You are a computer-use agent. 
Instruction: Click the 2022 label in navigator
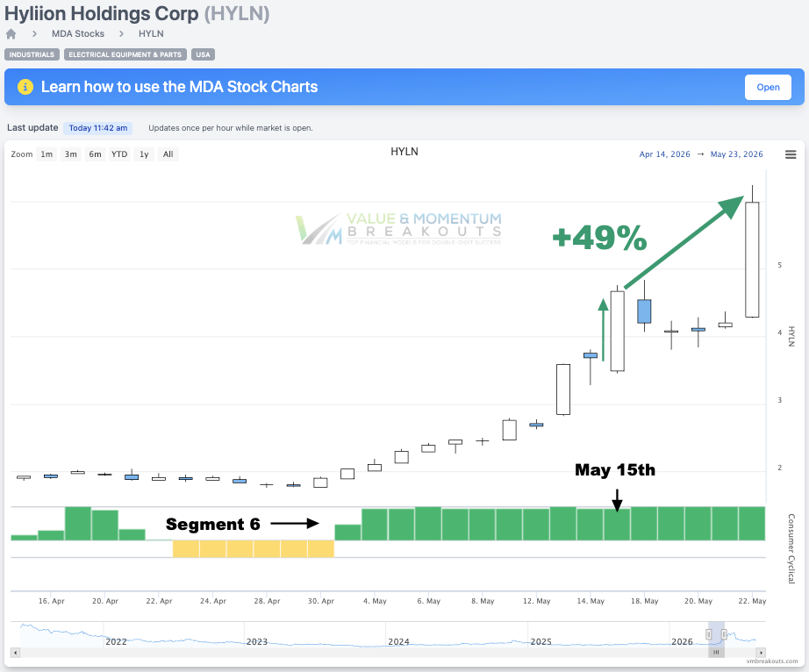(116, 641)
